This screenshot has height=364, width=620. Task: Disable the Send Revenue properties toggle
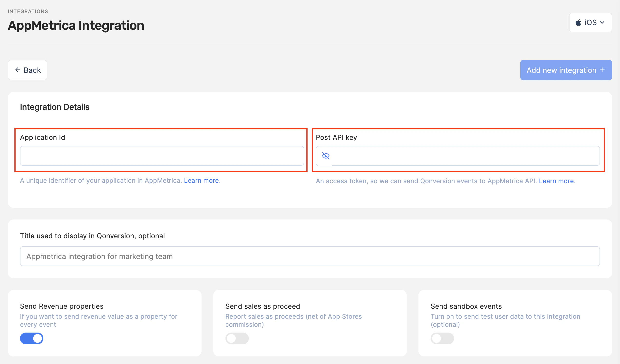pyautogui.click(x=32, y=338)
